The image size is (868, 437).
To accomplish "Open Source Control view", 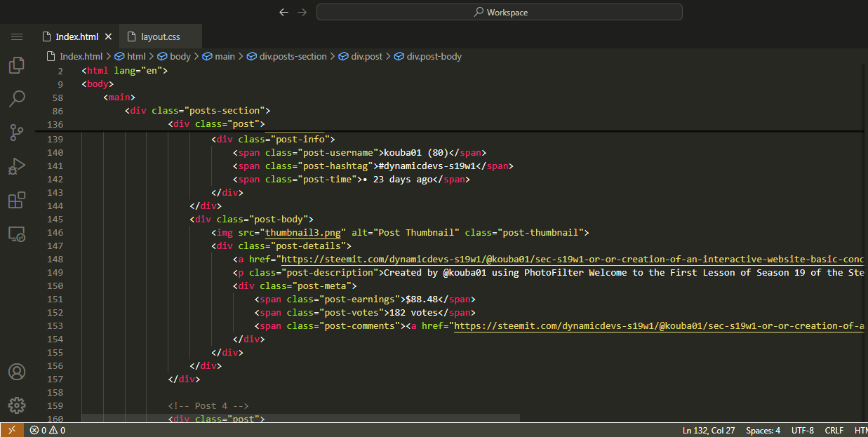I will click(x=17, y=132).
